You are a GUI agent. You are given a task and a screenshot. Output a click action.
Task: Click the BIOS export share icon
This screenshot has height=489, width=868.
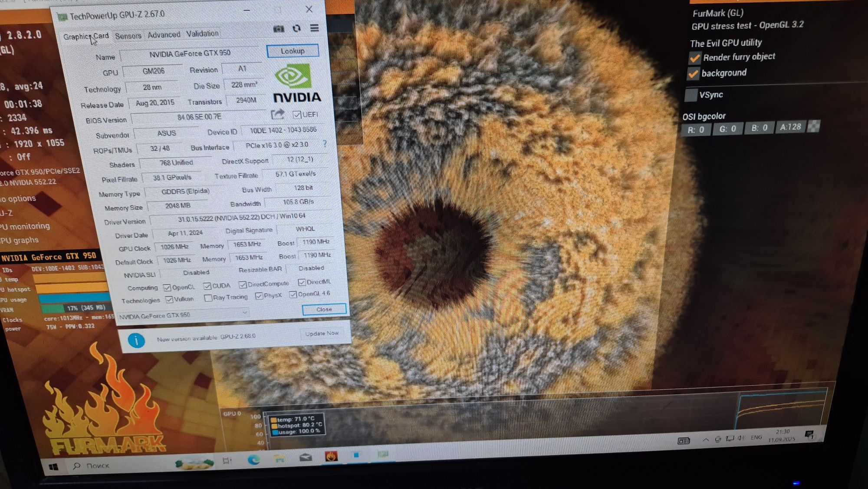277,114
